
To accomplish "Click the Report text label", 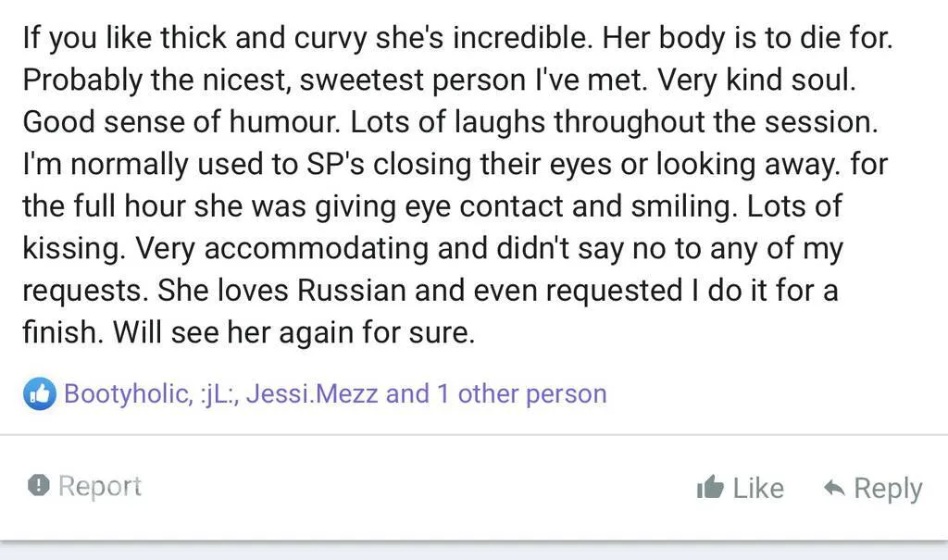I will pyautogui.click(x=100, y=486).
